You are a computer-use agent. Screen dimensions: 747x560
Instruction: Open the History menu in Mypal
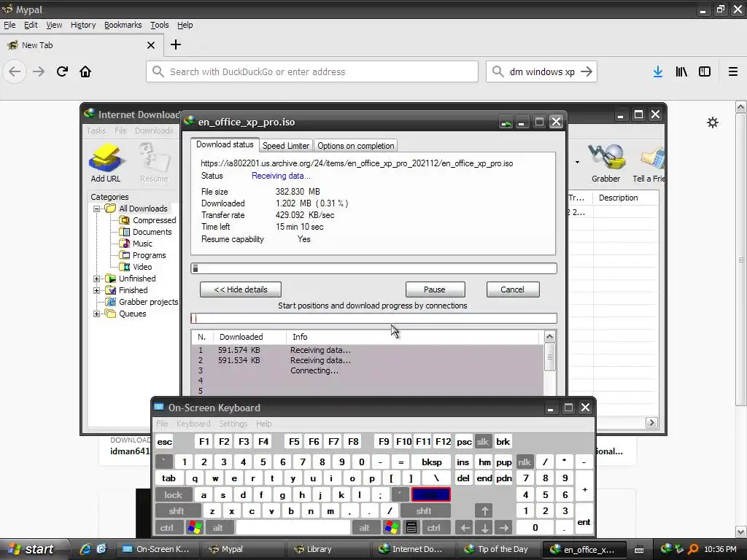(x=83, y=26)
